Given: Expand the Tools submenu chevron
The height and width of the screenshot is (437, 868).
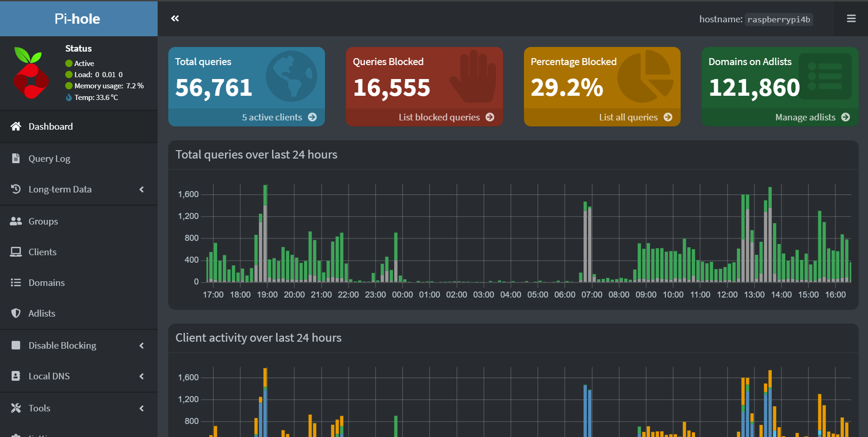Looking at the screenshot, I should click(x=142, y=408).
